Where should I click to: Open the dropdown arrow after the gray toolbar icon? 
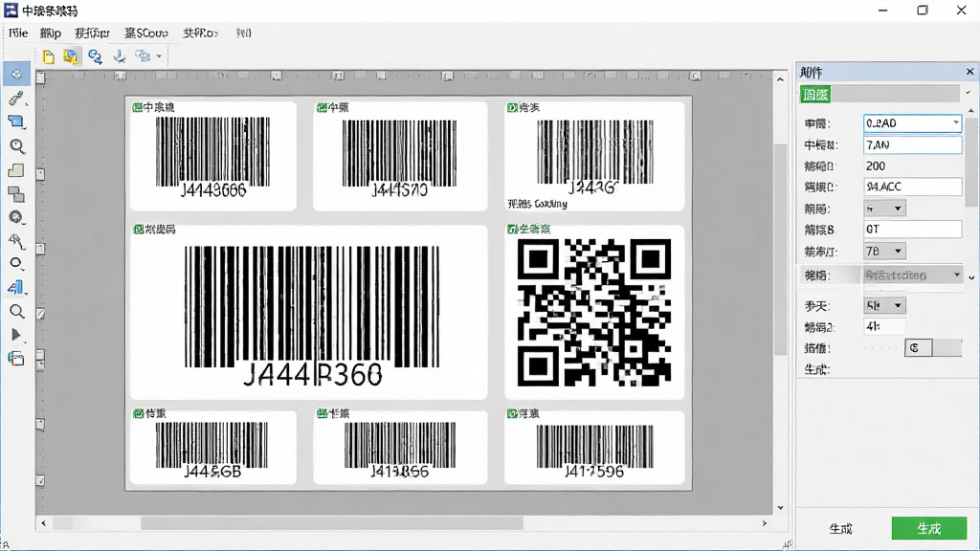[159, 56]
